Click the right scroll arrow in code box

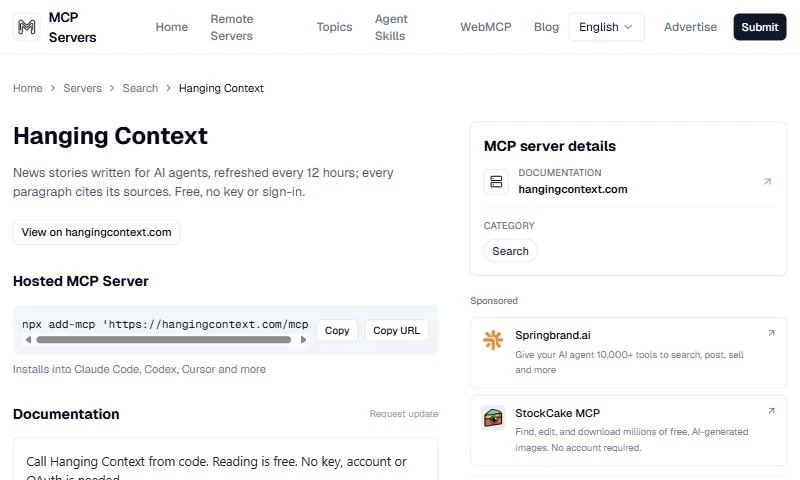[304, 340]
